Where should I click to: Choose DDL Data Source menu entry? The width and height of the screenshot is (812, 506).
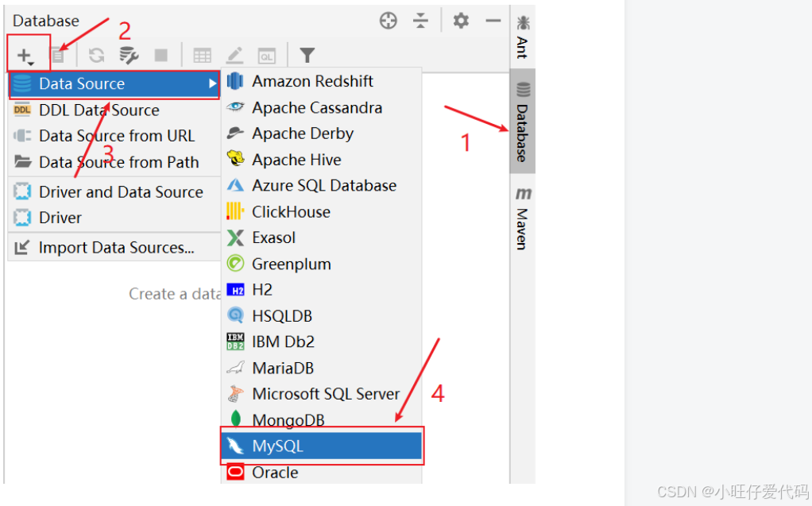[114, 110]
